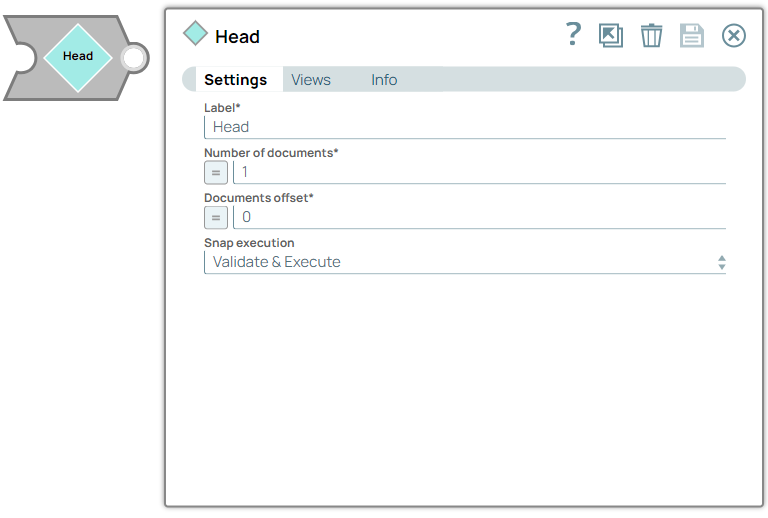The width and height of the screenshot is (768, 518).
Task: Click the floppy disk save icon
Action: click(x=692, y=36)
